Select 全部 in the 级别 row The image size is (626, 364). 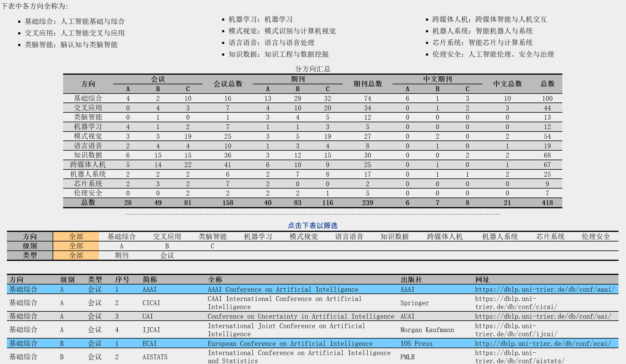tap(76, 246)
